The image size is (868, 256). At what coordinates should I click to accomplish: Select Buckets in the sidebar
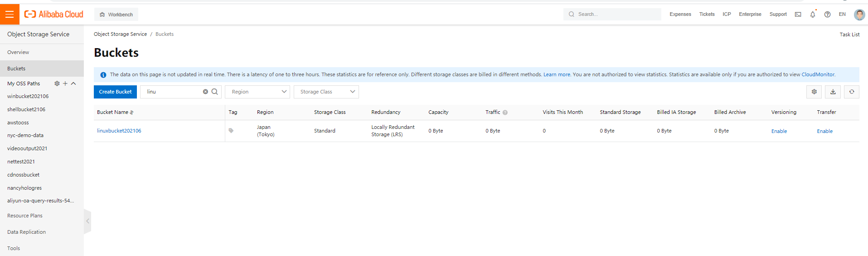tap(42, 69)
